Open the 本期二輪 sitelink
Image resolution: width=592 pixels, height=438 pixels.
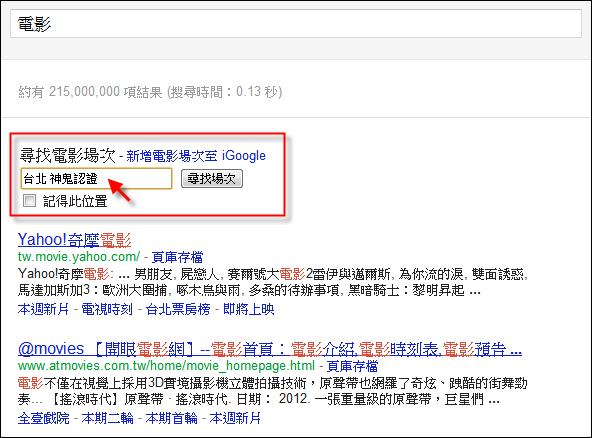(x=108, y=418)
